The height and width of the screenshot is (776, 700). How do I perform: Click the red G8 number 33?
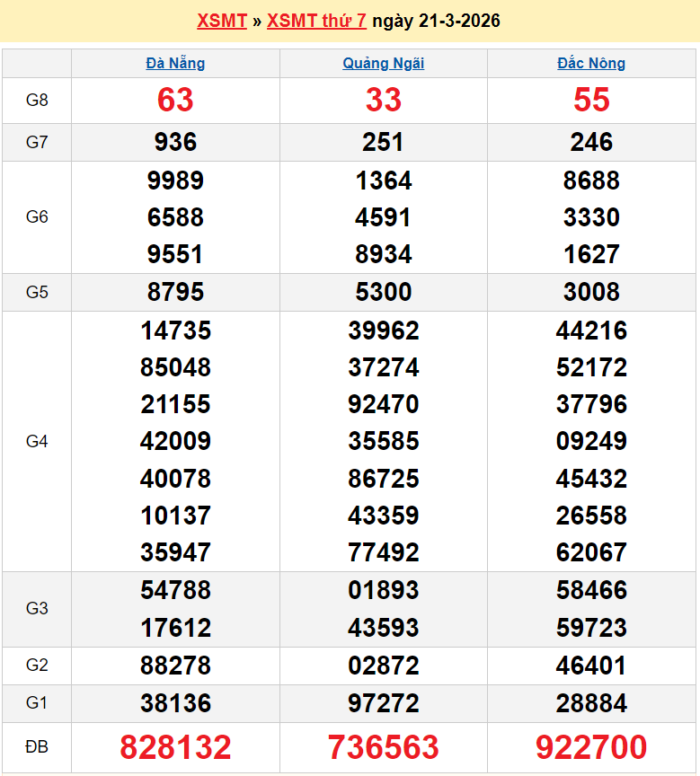384,100
